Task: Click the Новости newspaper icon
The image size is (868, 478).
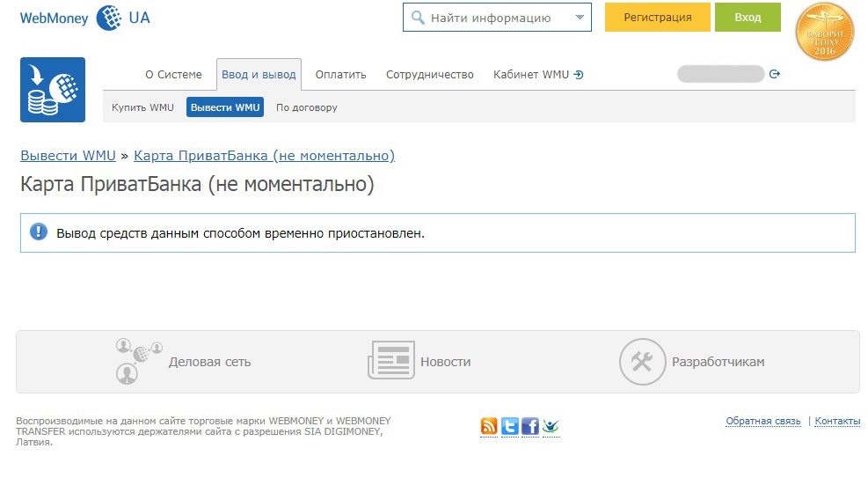Action: 390,362
